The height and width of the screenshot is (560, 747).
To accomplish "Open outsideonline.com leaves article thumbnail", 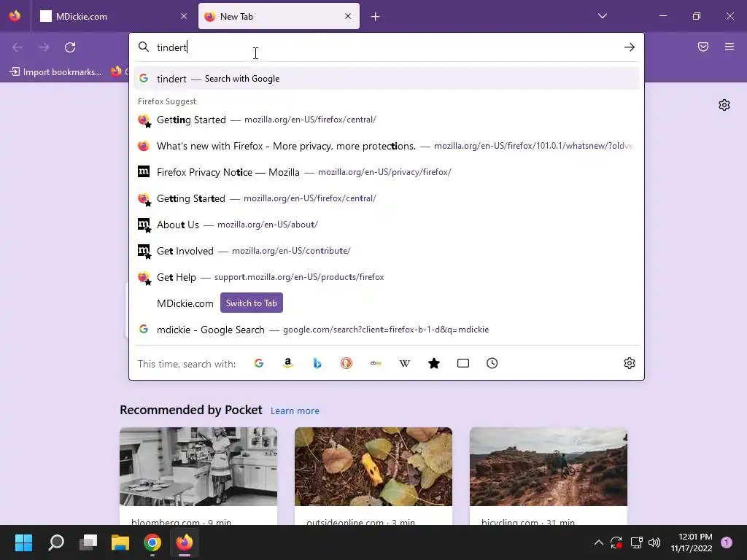I will [373, 467].
